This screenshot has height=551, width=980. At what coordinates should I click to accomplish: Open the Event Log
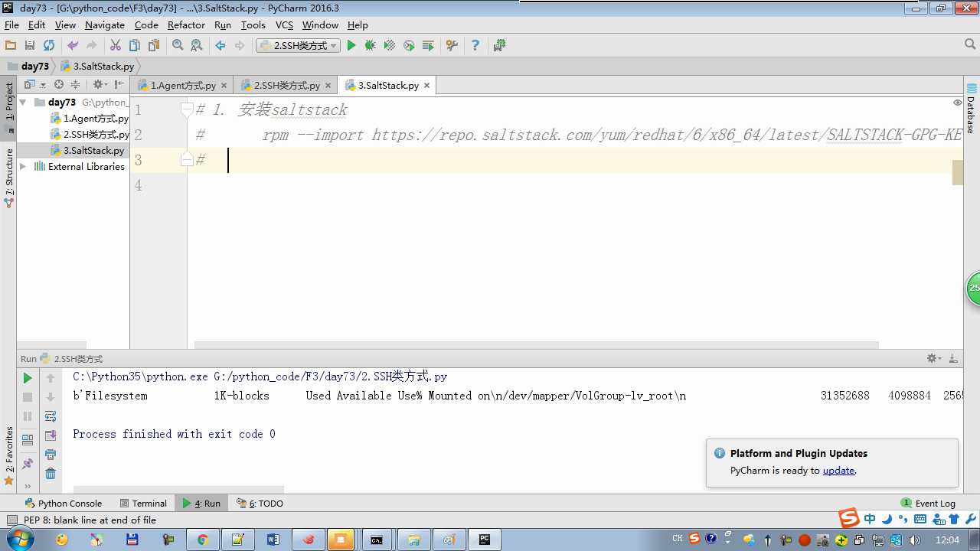tap(928, 504)
